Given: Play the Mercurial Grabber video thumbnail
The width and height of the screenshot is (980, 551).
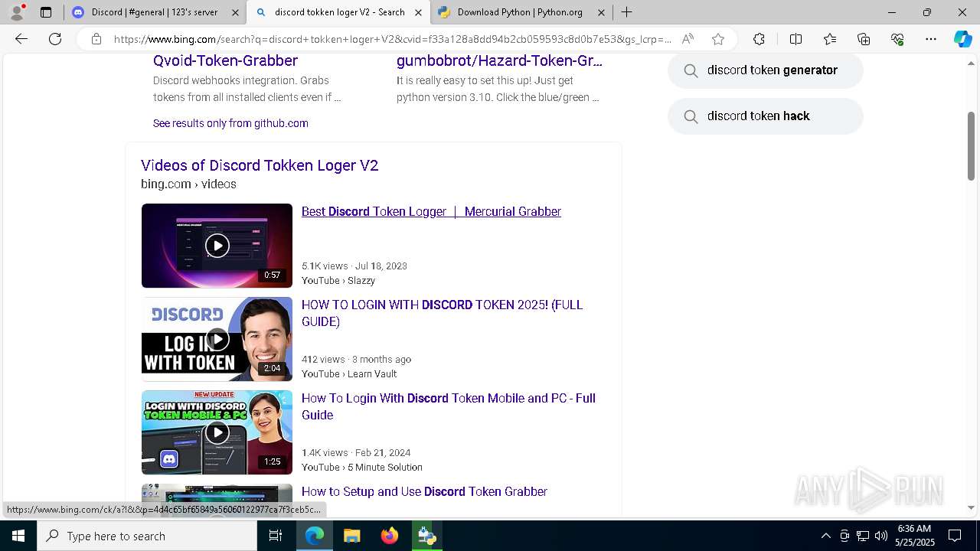Looking at the screenshot, I should click(x=217, y=246).
